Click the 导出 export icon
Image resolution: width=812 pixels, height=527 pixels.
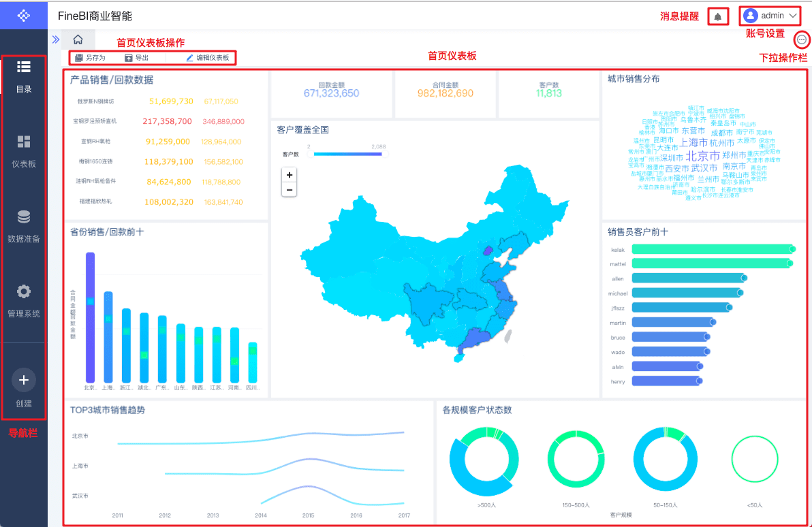[129, 58]
